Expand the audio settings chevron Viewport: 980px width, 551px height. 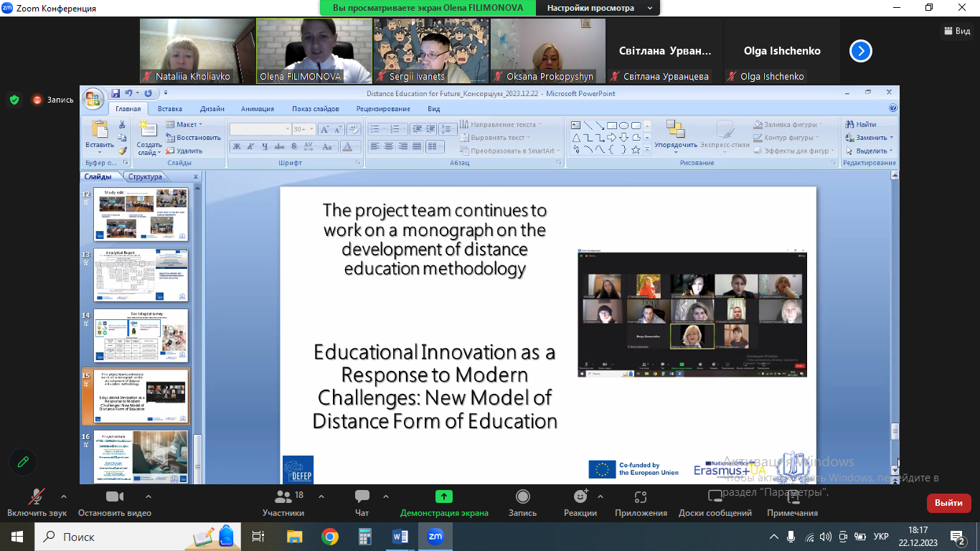pos(64,496)
